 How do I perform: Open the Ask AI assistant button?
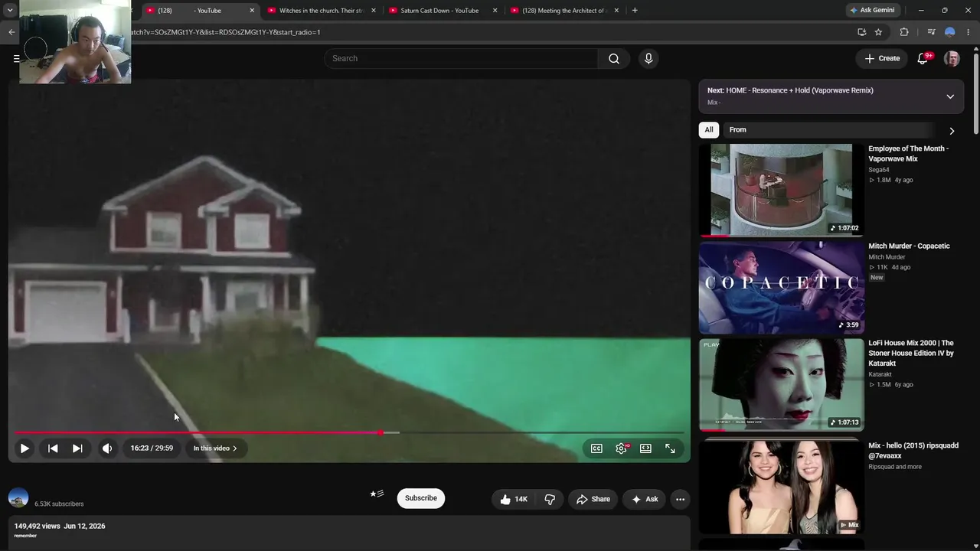point(645,499)
